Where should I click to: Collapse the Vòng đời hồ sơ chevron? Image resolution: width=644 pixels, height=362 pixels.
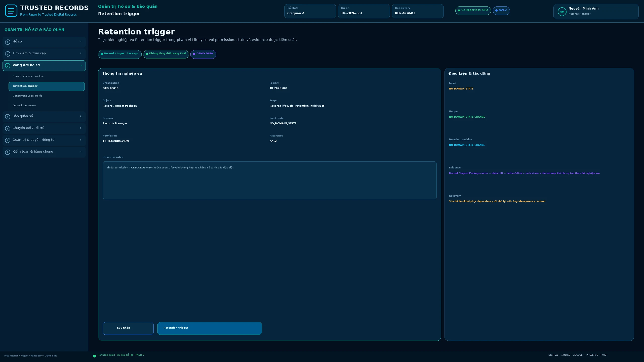click(81, 66)
